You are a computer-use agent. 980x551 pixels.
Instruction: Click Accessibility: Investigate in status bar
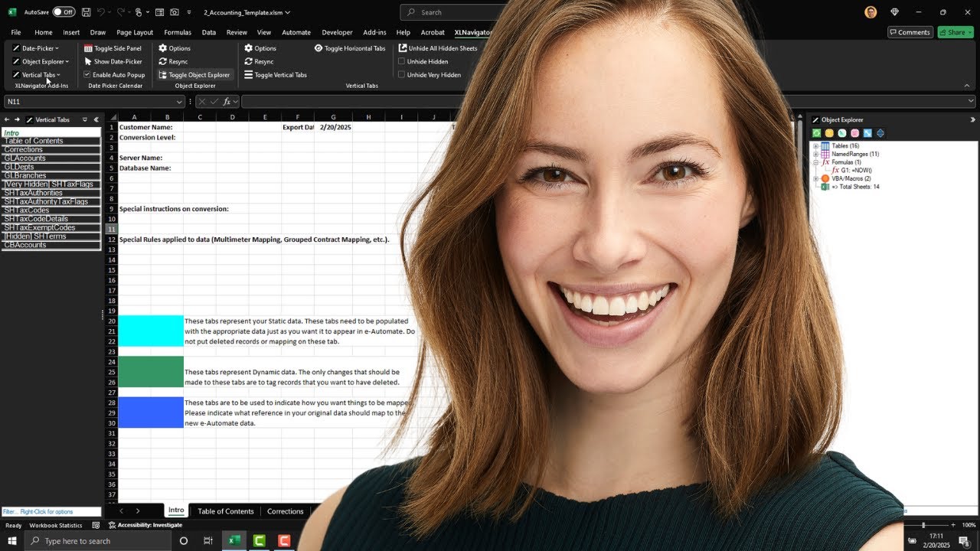[x=145, y=525]
